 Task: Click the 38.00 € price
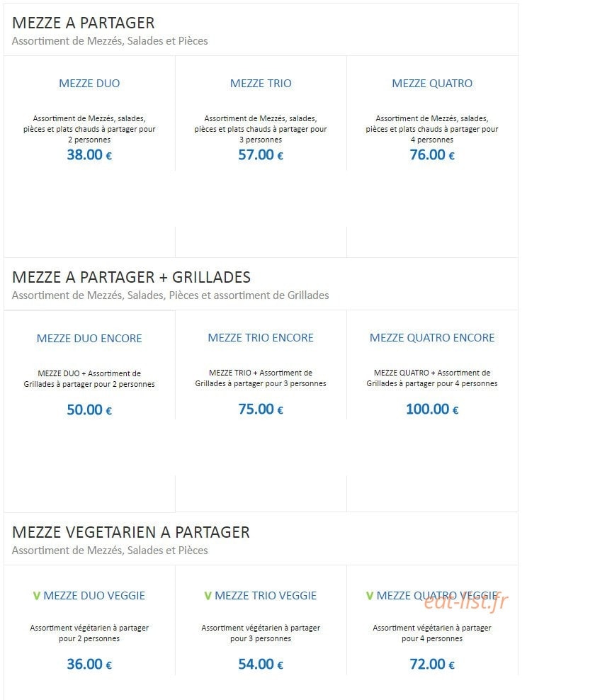(89, 155)
